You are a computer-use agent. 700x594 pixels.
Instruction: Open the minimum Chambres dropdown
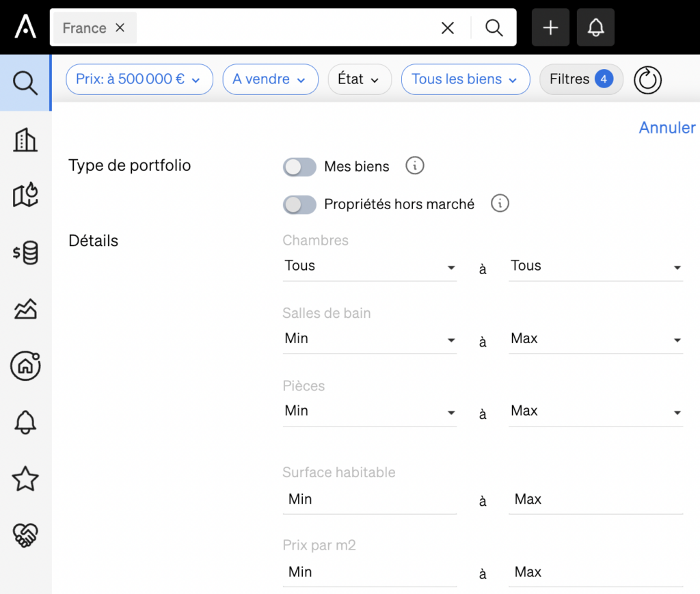[x=369, y=267]
